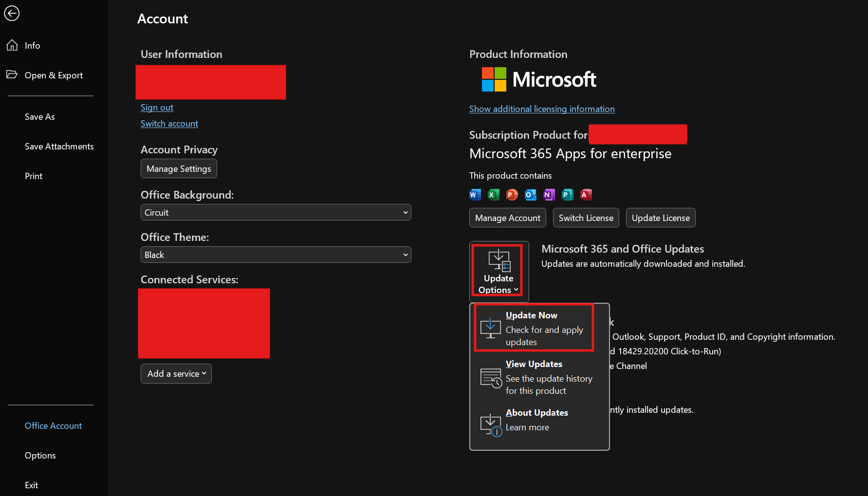Click the Info home icon
Viewport: 868px width, 496px height.
pos(12,45)
